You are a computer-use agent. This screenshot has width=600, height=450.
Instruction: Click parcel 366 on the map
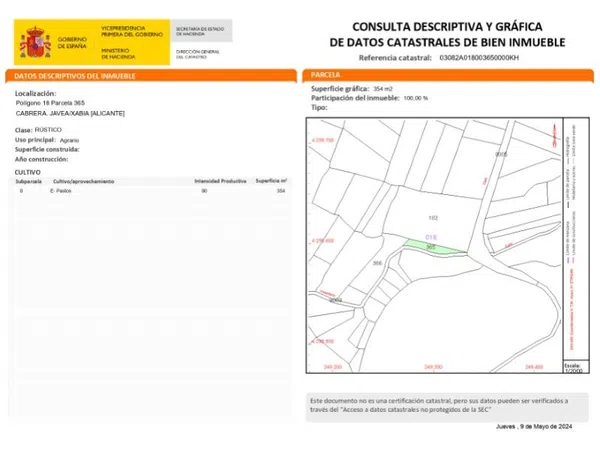click(x=378, y=263)
